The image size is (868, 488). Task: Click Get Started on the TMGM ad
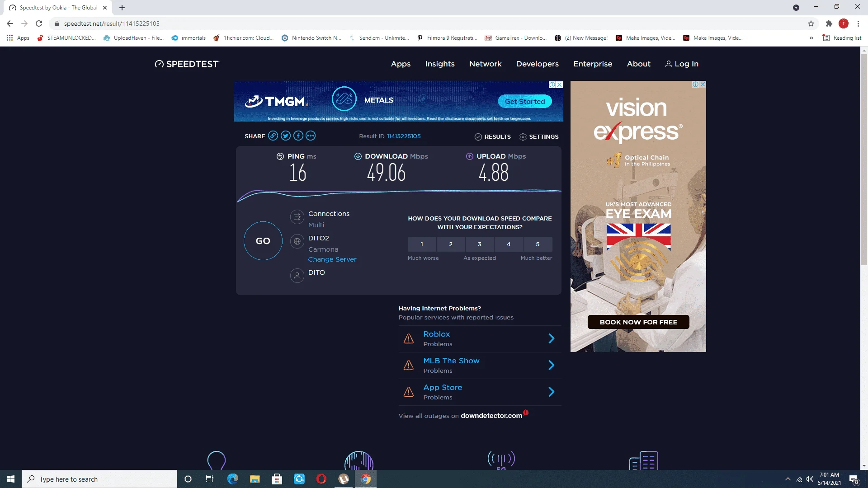coord(525,101)
